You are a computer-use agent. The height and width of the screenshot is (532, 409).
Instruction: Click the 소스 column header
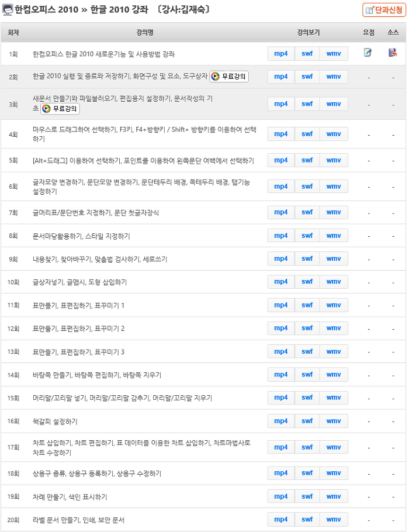tap(393, 33)
